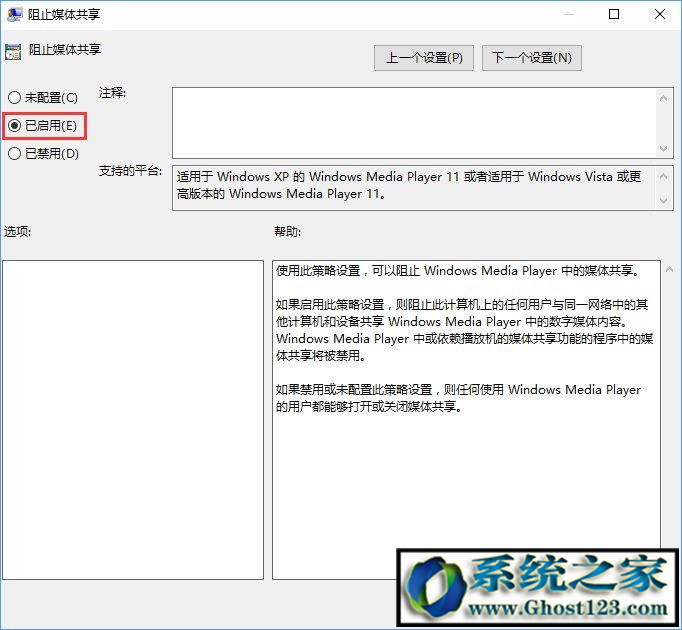Click the 下一个设置(N) button
The image size is (682, 630).
pyautogui.click(x=532, y=58)
